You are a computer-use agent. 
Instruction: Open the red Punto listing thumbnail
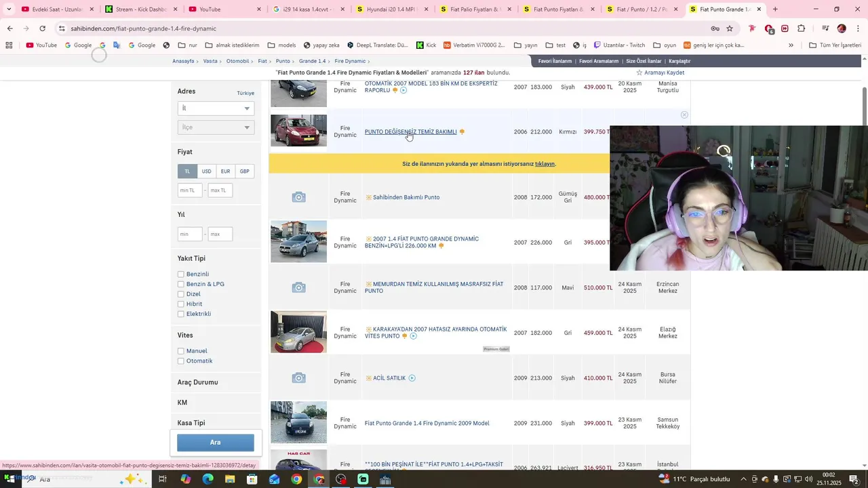coord(298,130)
